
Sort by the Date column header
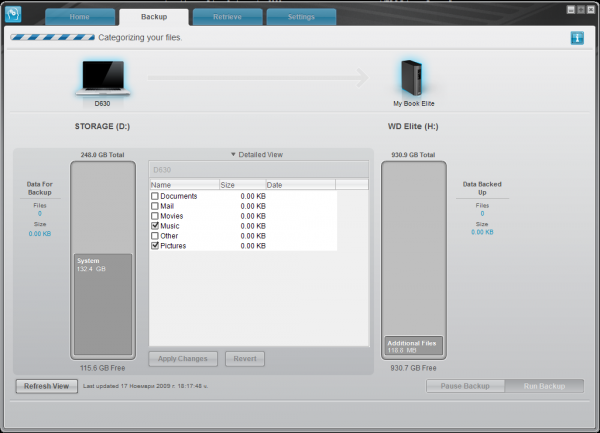[301, 185]
